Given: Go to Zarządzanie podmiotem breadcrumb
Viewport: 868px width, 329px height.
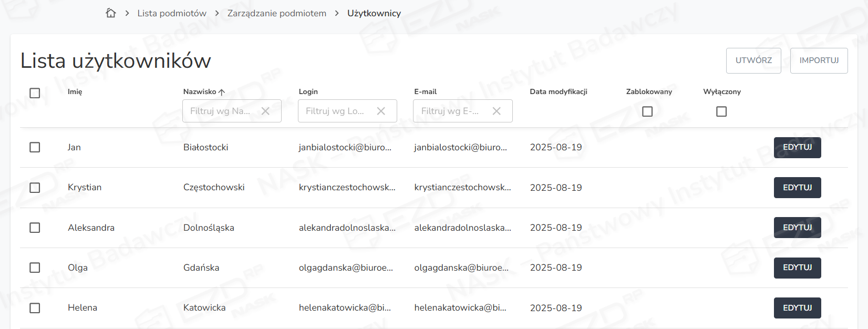Looking at the screenshot, I should click(276, 13).
